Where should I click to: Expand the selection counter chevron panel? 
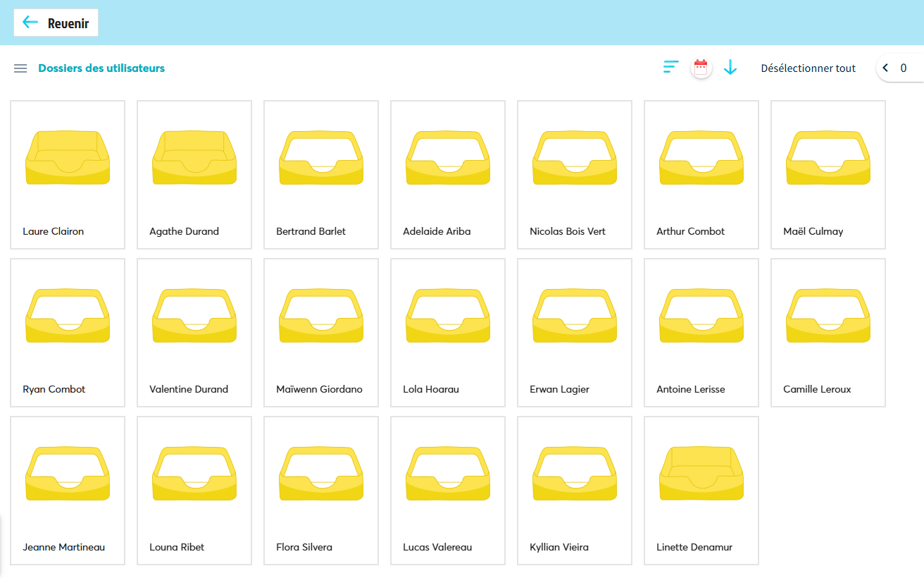(885, 68)
